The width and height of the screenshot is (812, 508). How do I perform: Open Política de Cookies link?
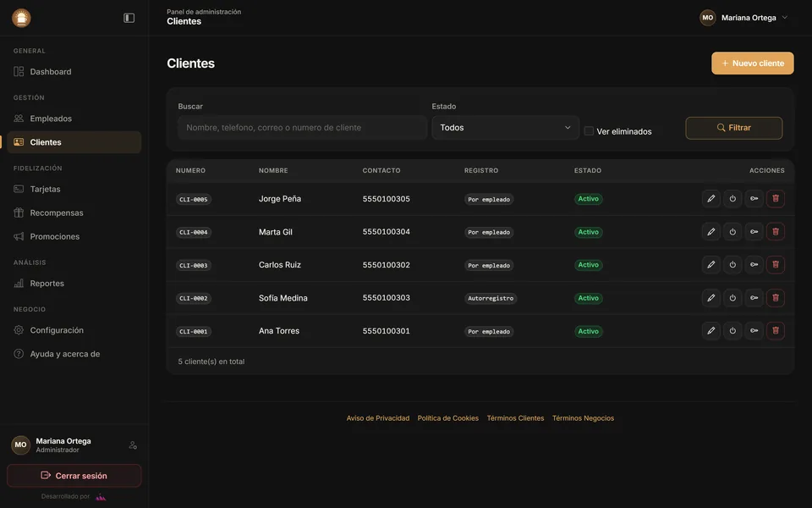click(448, 418)
